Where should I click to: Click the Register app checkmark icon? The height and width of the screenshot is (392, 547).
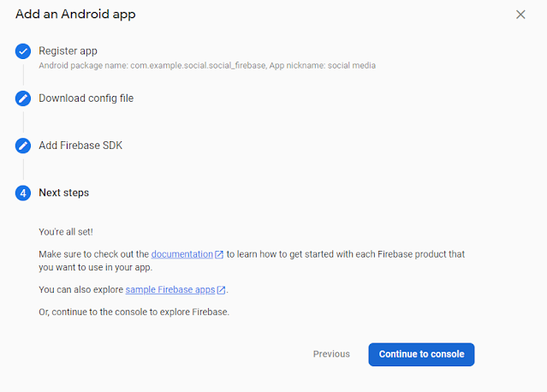tap(23, 51)
